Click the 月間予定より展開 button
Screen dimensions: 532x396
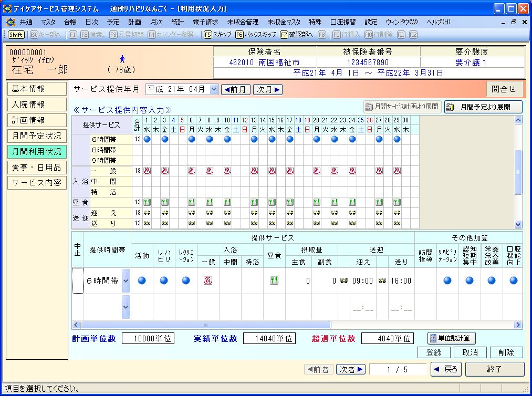[x=483, y=107]
